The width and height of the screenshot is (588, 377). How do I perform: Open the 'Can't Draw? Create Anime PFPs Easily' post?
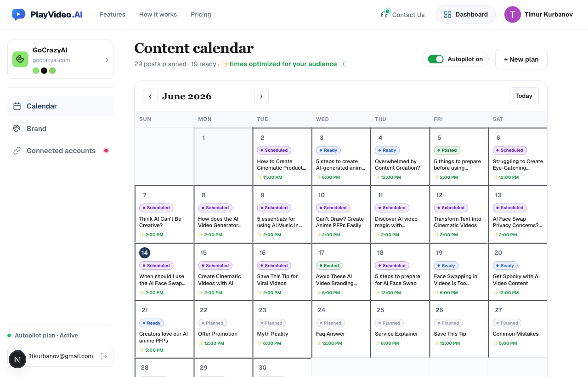[x=340, y=222]
